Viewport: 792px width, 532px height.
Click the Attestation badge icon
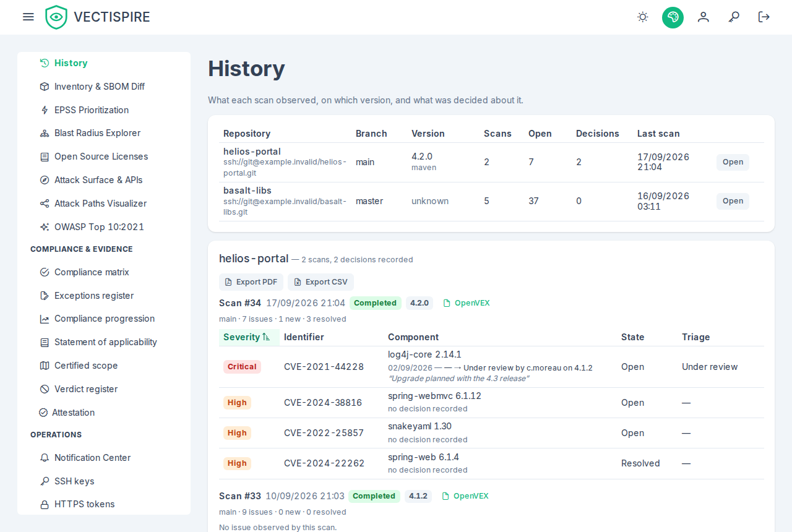43,413
